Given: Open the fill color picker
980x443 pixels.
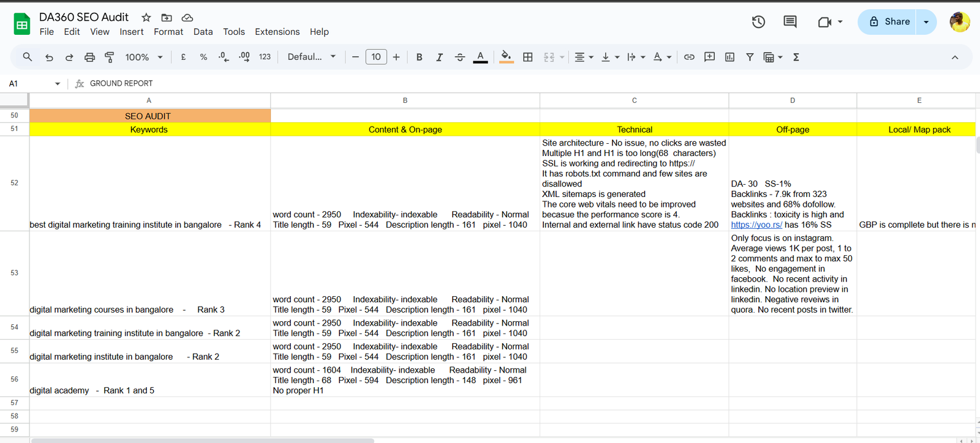Looking at the screenshot, I should tap(506, 57).
